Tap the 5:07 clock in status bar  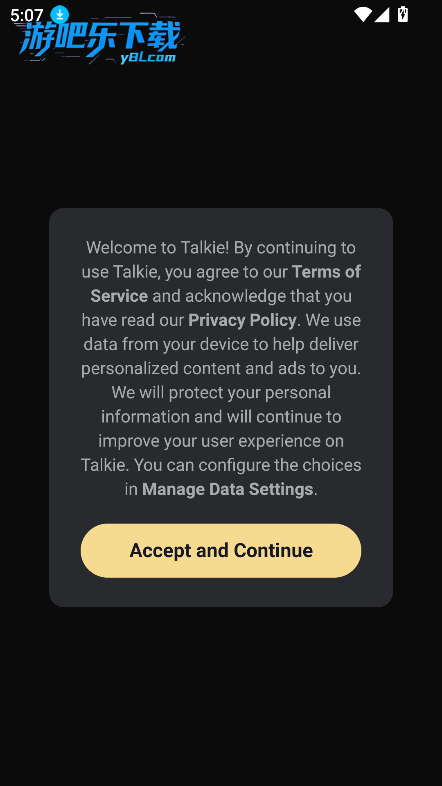tap(27, 15)
